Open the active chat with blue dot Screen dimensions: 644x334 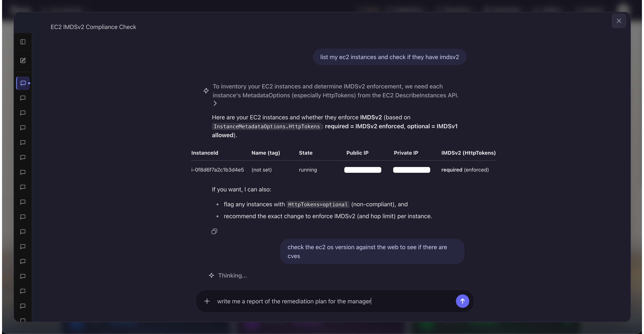coord(23,83)
